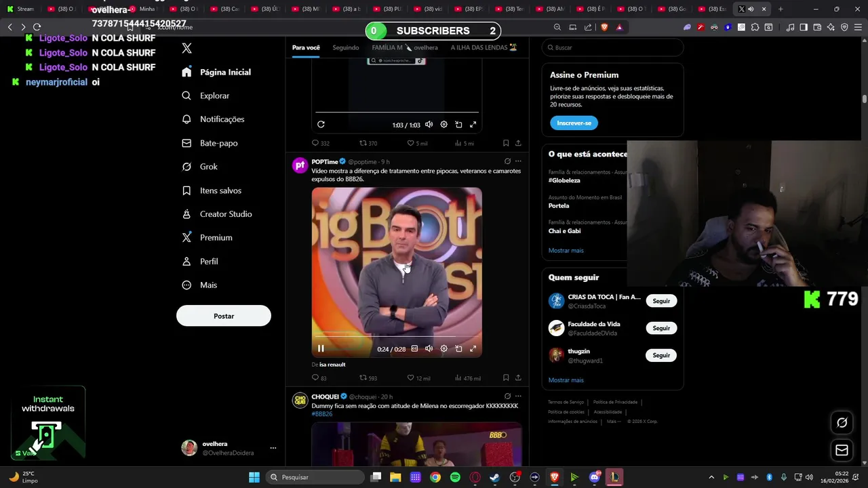Open the #Globeleza trending topic
868x488 pixels.
tap(564, 181)
